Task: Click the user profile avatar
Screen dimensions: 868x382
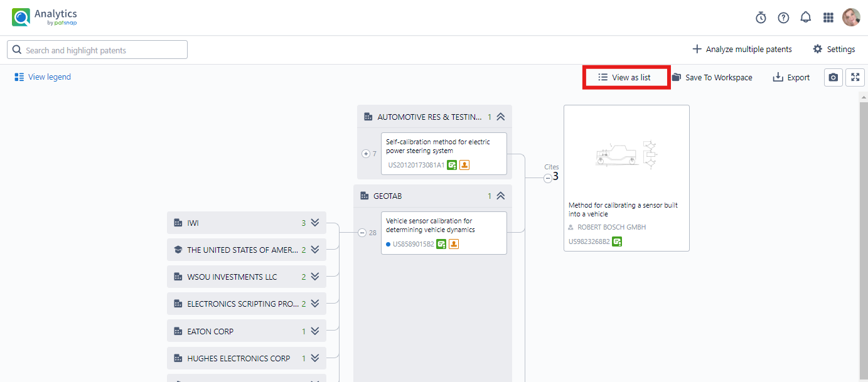Action: click(x=851, y=18)
